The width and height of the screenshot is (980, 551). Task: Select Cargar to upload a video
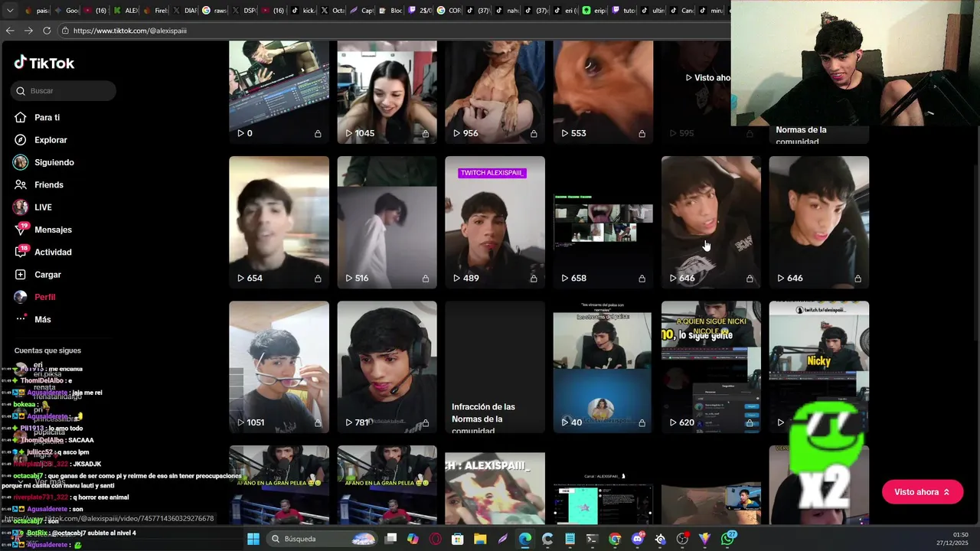[47, 275]
